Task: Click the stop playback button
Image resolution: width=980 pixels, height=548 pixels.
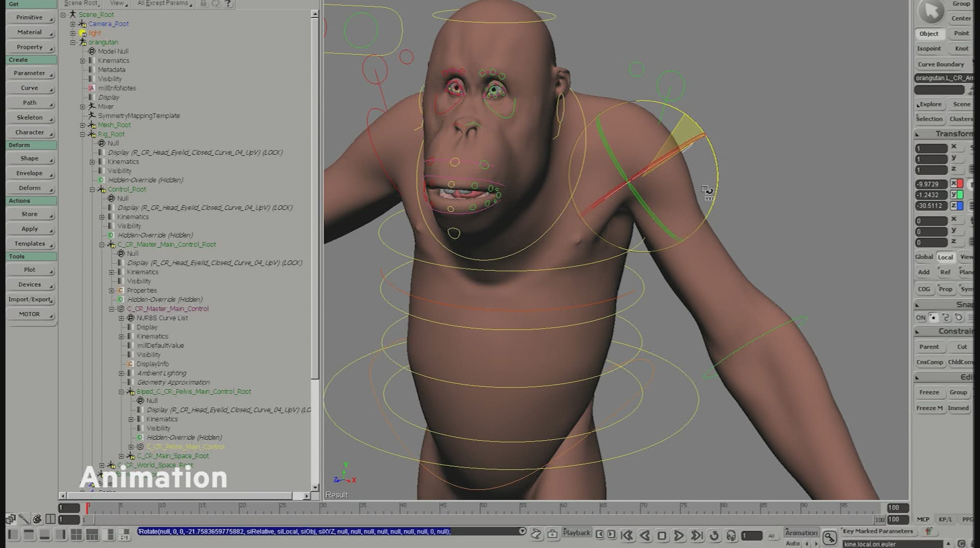Action: pos(662,536)
